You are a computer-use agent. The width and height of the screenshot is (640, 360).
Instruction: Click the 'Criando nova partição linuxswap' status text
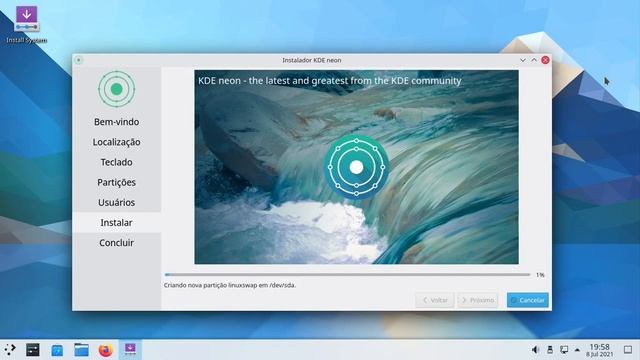tap(230, 285)
